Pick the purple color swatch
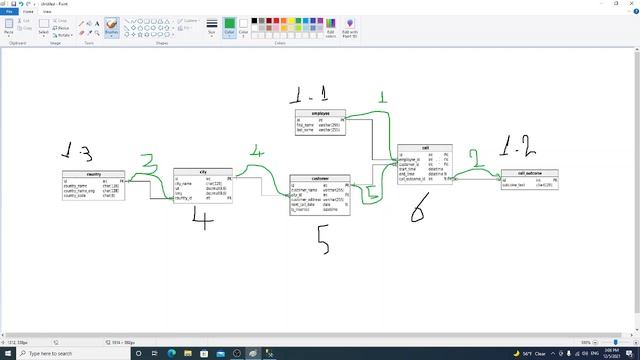The width and height of the screenshot is (640, 360). [x=320, y=21]
